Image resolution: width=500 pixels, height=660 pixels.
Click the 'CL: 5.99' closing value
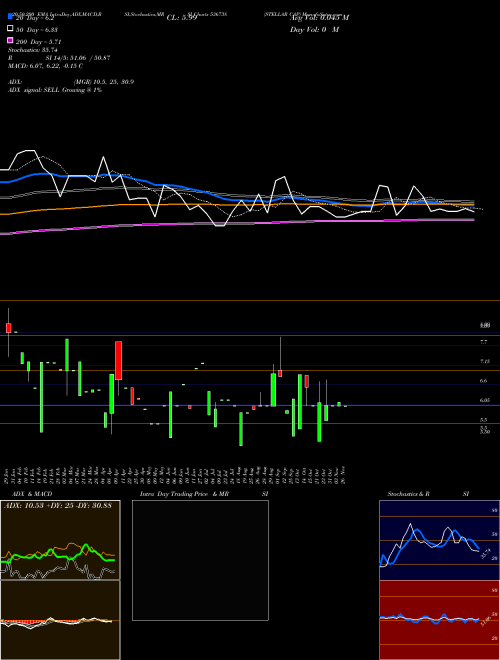(182, 18)
